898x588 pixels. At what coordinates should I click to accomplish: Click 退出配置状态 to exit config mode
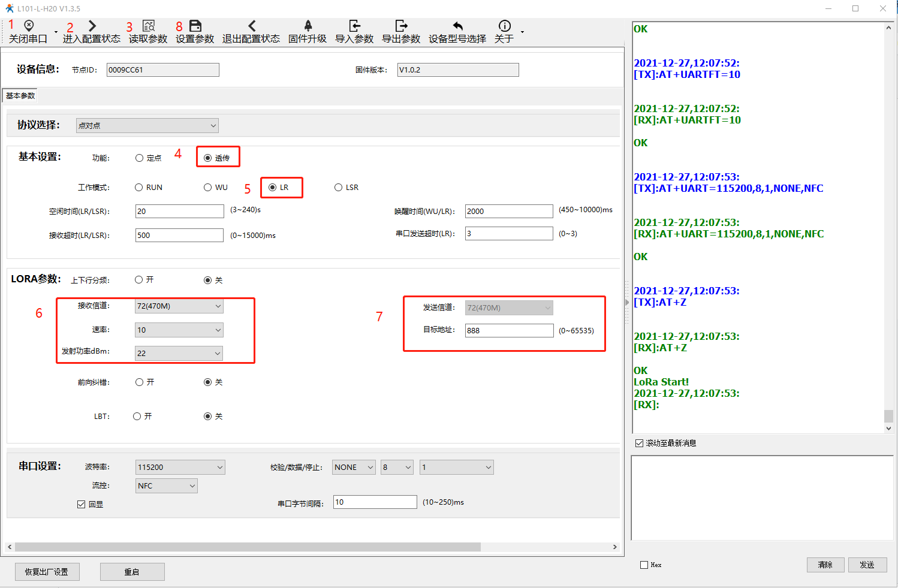[251, 26]
